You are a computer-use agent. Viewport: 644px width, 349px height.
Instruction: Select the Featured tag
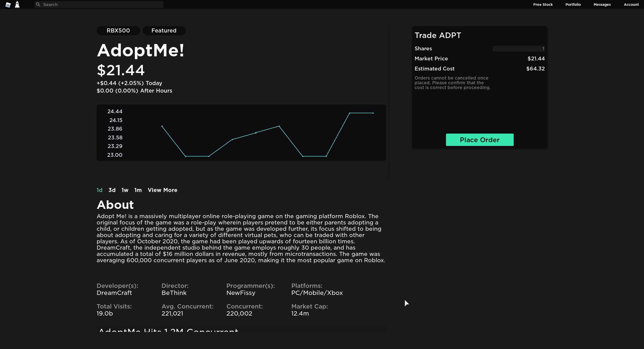point(164,31)
